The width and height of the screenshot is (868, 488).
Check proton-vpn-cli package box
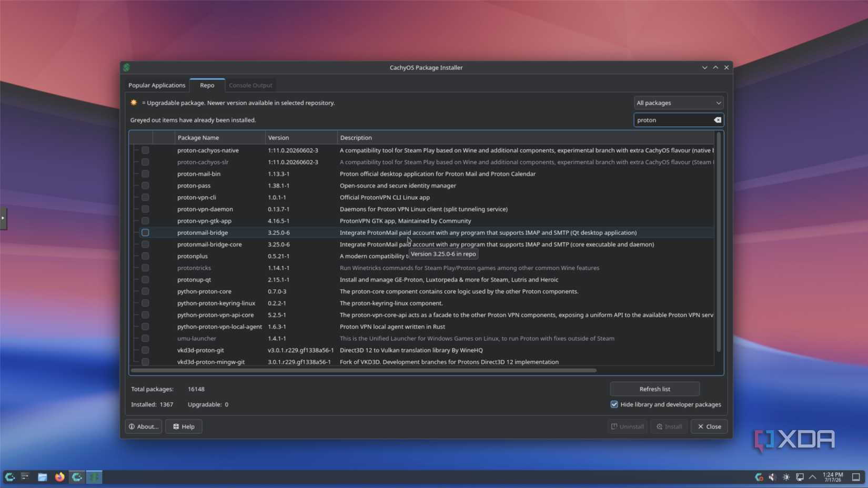click(x=145, y=197)
